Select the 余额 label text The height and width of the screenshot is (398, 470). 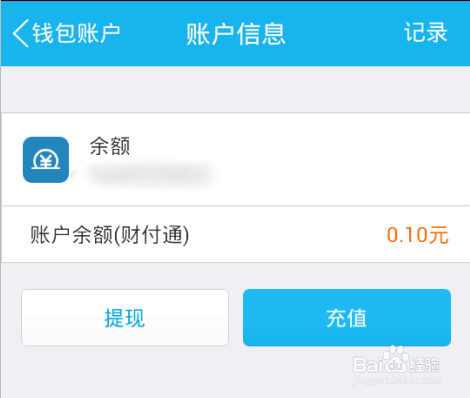coord(110,146)
